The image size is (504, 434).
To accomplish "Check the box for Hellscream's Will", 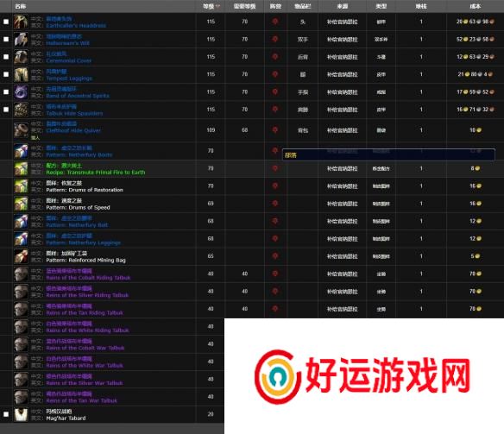I will tap(6, 39).
